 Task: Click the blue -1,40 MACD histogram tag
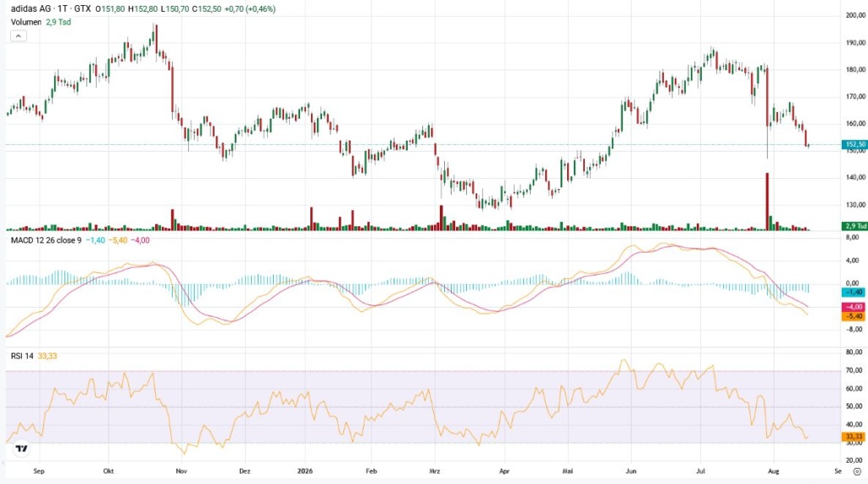(x=853, y=292)
